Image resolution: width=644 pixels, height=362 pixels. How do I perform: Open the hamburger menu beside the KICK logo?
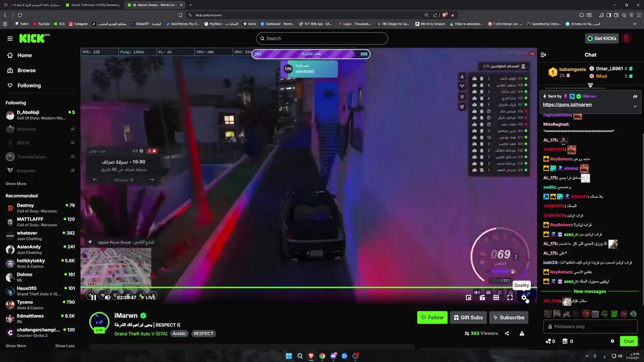(x=10, y=38)
